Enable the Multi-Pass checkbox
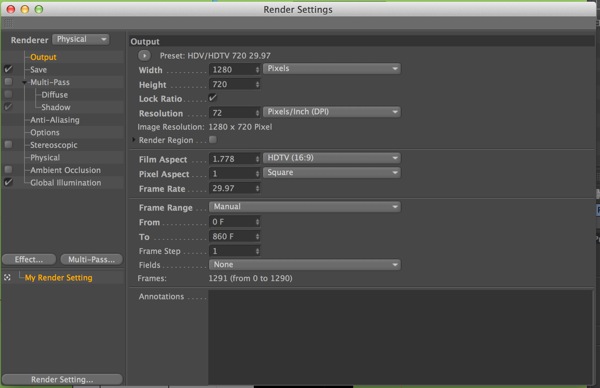600x388 pixels. point(8,82)
